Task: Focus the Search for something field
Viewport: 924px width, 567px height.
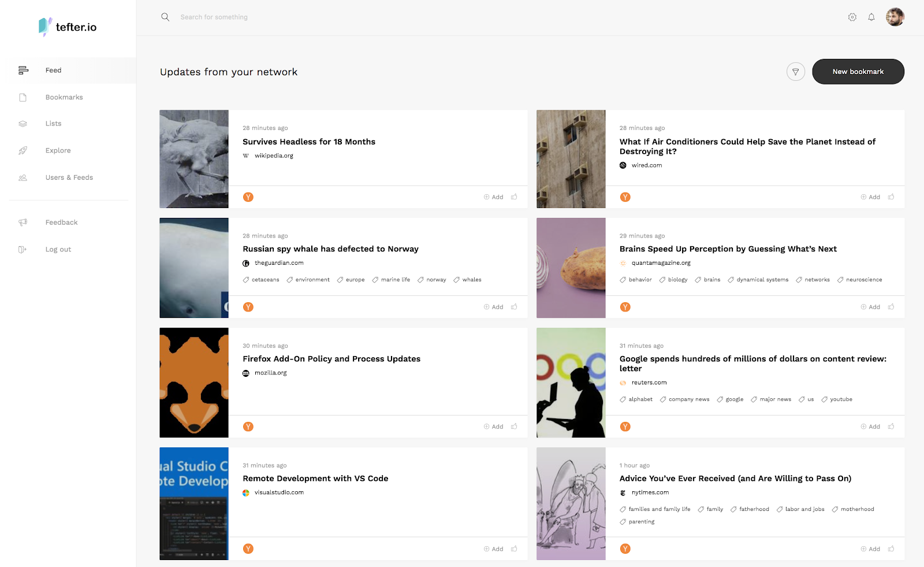Action: click(214, 17)
